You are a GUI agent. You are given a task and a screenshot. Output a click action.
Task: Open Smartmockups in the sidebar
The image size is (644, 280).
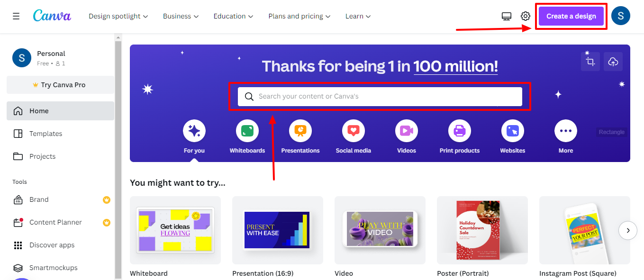[61, 268]
